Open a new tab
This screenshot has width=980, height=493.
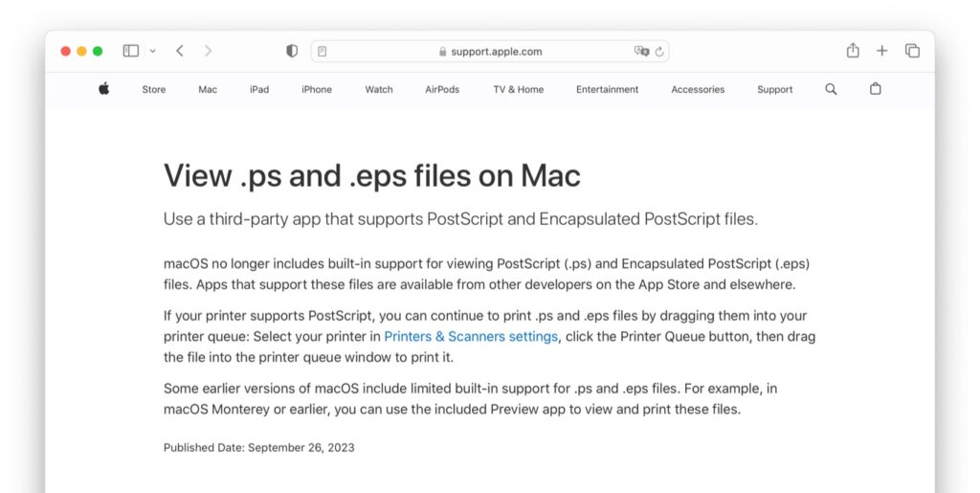(882, 51)
